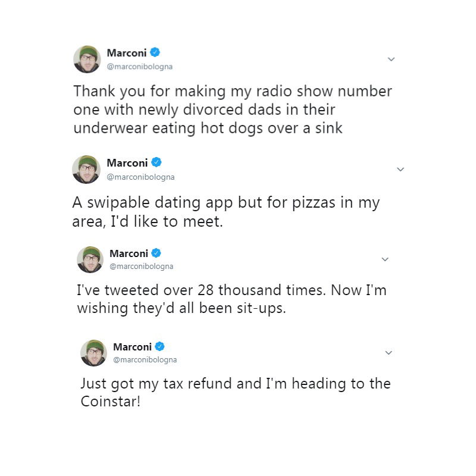
Task: Click the Marconi name above pizza dating tweet
Action: pyautogui.click(x=127, y=163)
